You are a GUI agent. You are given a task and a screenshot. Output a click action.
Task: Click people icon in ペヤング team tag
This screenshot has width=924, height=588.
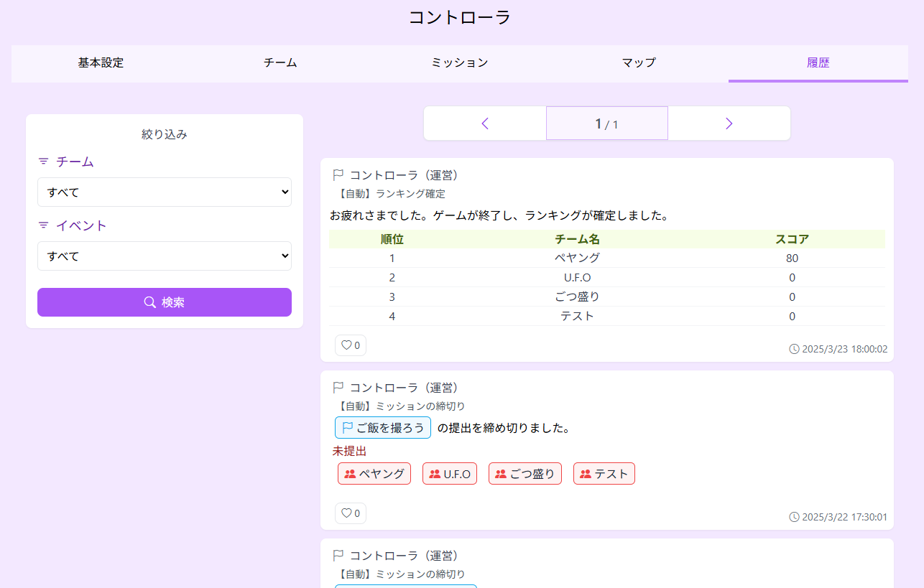(350, 474)
